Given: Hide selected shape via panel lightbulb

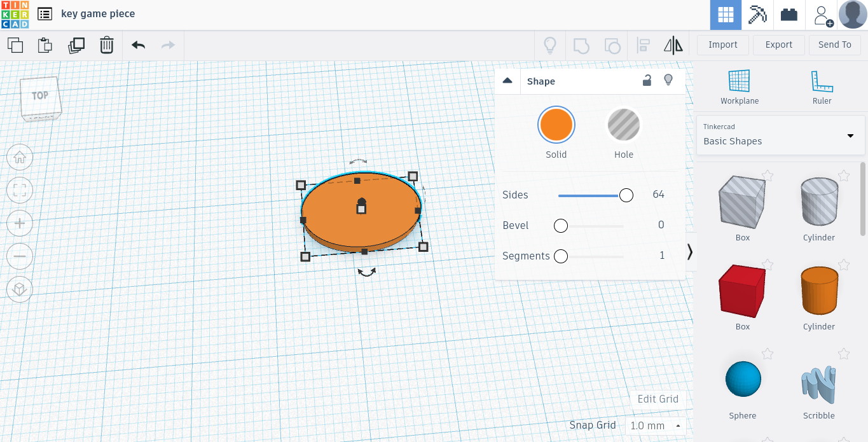Looking at the screenshot, I should tap(668, 80).
